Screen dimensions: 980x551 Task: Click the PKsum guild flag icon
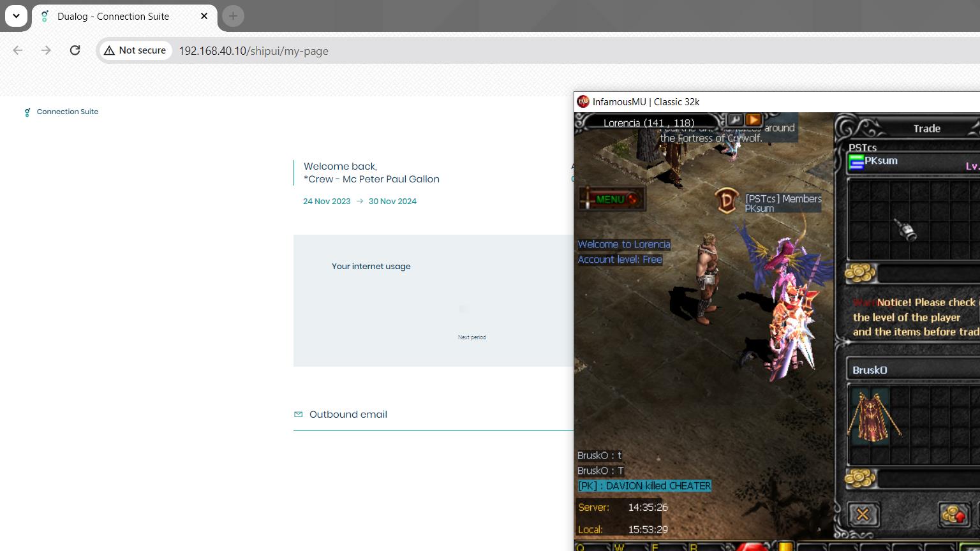(856, 163)
